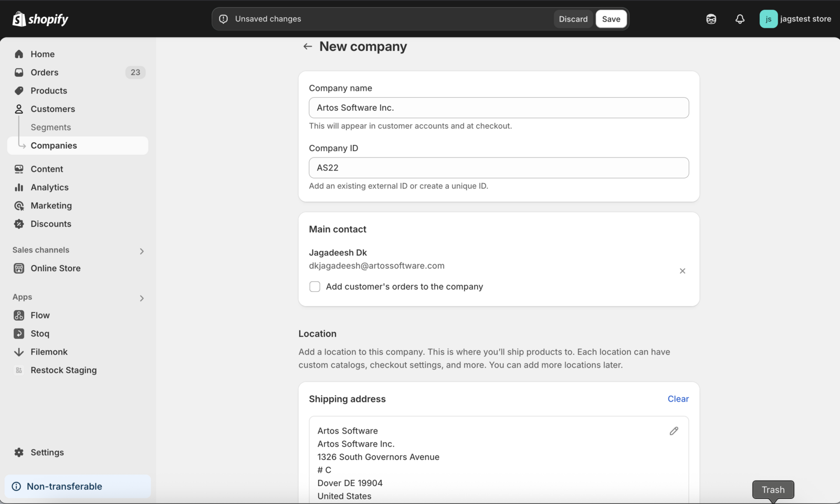The image size is (840, 504).
Task: Click the Restock Staging app icon
Action: [x=19, y=370]
